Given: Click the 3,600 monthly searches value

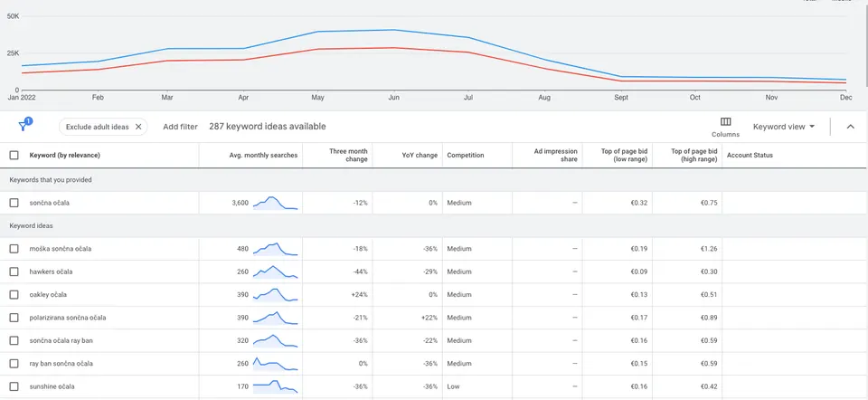Looking at the screenshot, I should [x=241, y=204].
